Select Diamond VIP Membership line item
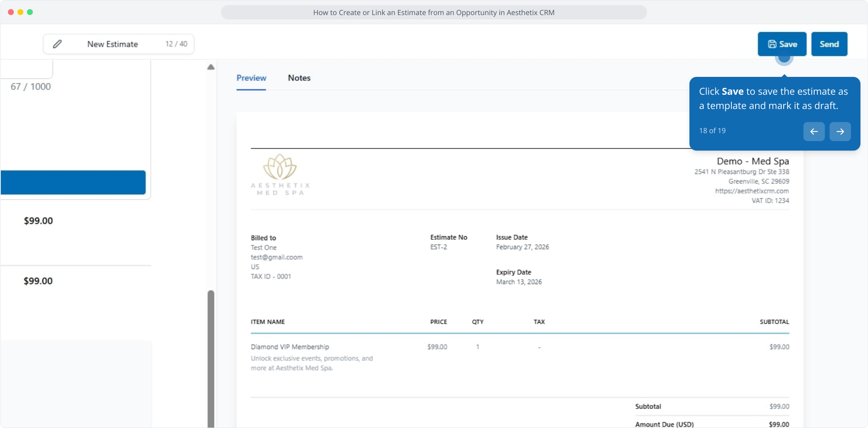 pyautogui.click(x=290, y=347)
